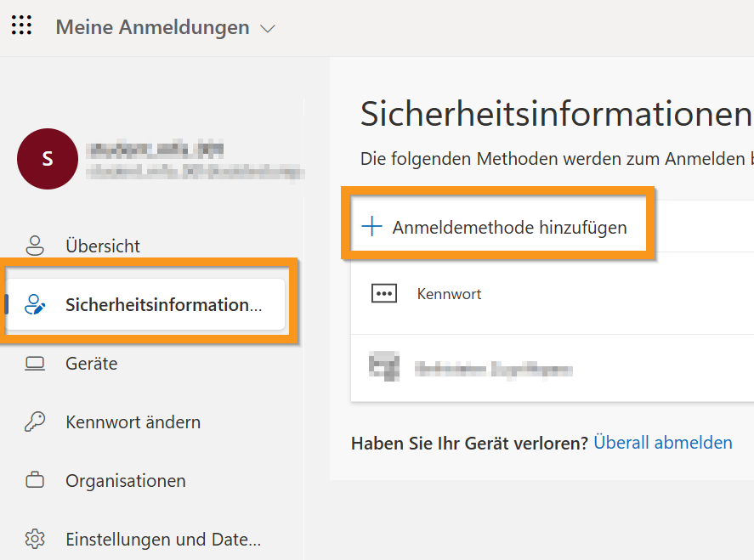Click the round S profile avatar

[48, 159]
